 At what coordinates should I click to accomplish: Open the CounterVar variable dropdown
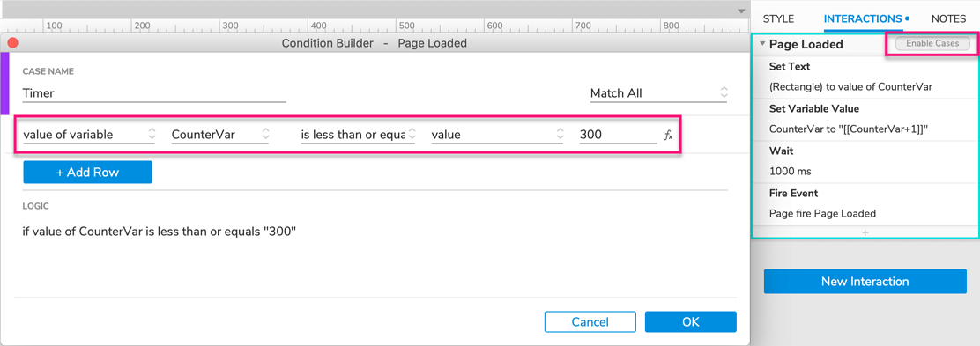click(220, 135)
